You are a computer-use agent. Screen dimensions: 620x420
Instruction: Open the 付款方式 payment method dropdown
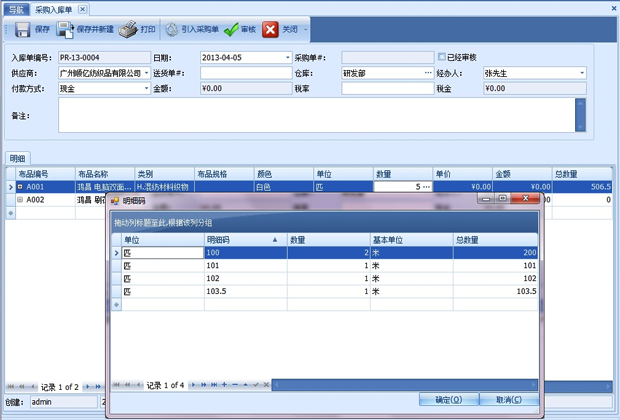point(146,88)
